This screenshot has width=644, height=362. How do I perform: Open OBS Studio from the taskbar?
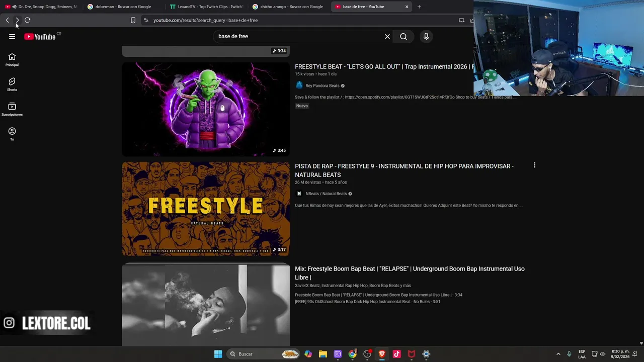tap(367, 354)
